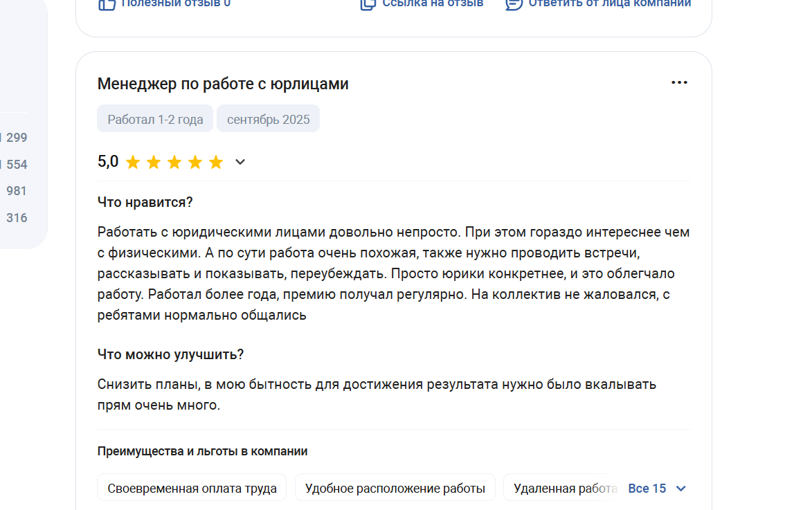The width and height of the screenshot is (812, 510).
Task: Click the reply speech bubble icon
Action: click(x=514, y=4)
